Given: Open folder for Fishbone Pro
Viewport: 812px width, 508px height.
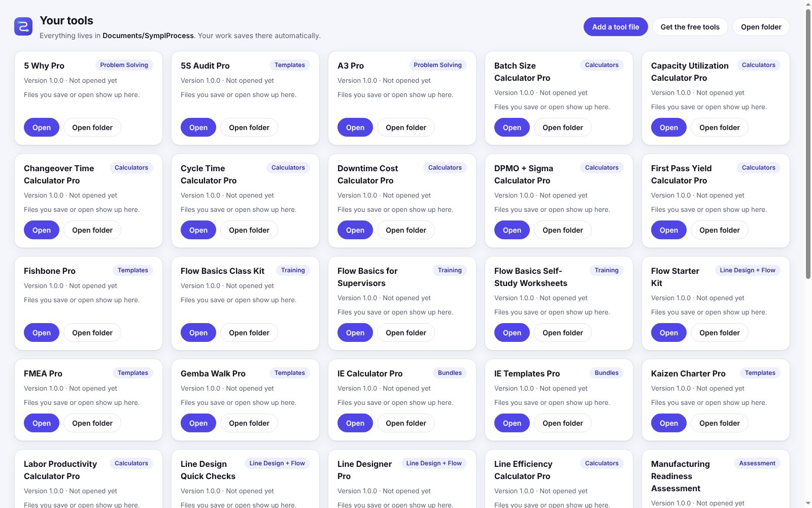Looking at the screenshot, I should pyautogui.click(x=92, y=333).
